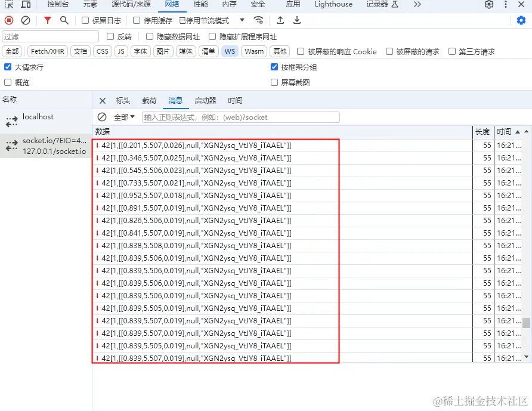
Task: Filter by 全部 request types
Action: tap(12, 51)
